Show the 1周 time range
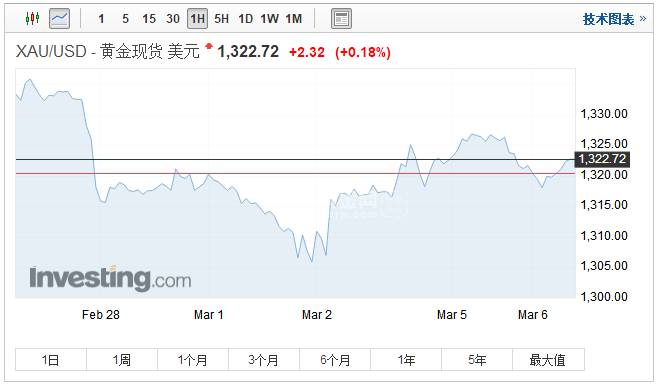This screenshot has height=386, width=657. [x=122, y=360]
